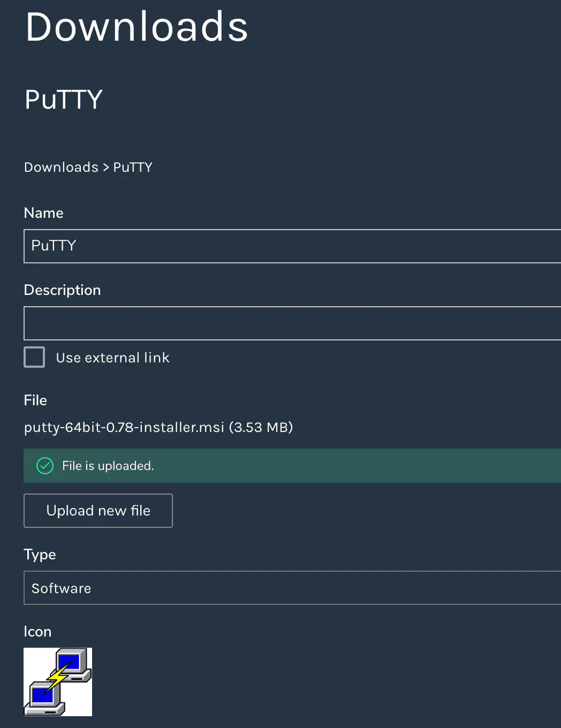The height and width of the screenshot is (728, 561).
Task: Go to Downloads via breadcrumb link
Action: point(61,168)
